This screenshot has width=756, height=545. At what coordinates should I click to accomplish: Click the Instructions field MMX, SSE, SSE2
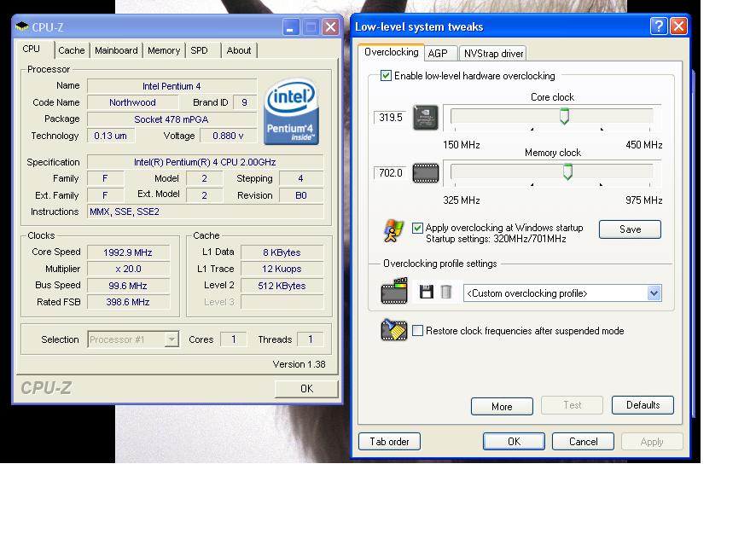pyautogui.click(x=205, y=212)
